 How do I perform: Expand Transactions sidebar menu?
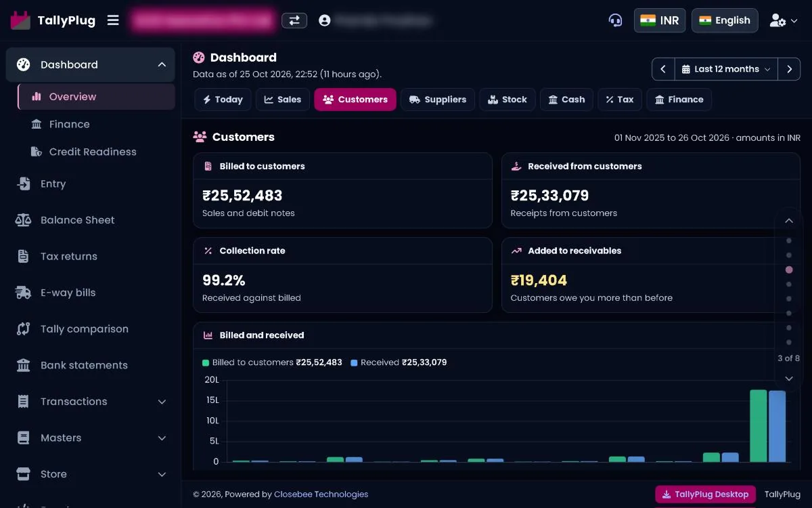(x=90, y=402)
